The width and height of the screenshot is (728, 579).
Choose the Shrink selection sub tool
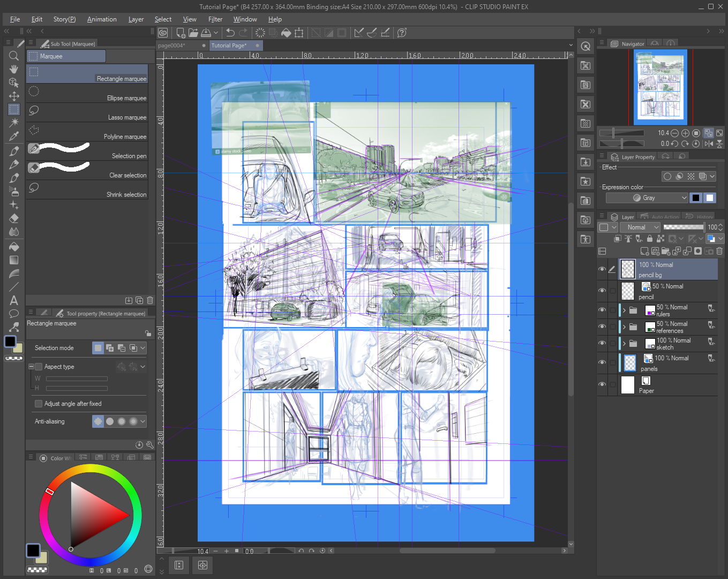(87, 189)
